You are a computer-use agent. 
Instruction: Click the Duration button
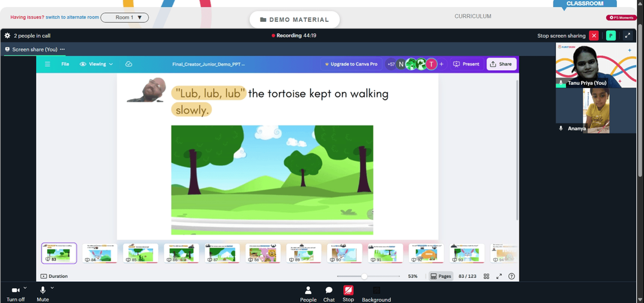[x=54, y=277]
